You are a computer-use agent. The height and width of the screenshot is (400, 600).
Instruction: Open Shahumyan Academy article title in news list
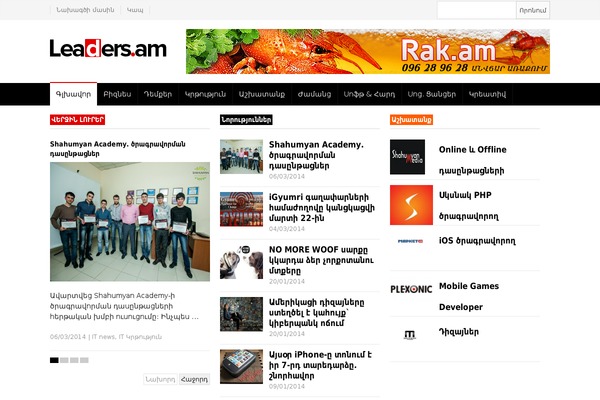click(316, 155)
